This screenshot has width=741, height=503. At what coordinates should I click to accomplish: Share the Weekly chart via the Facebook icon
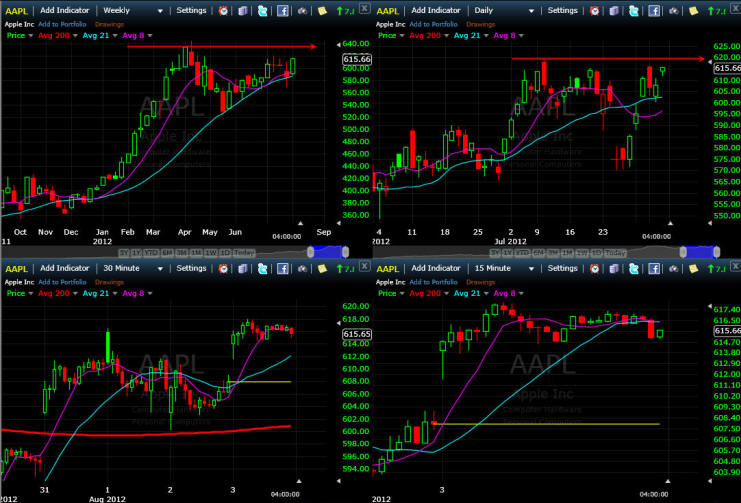[x=283, y=10]
